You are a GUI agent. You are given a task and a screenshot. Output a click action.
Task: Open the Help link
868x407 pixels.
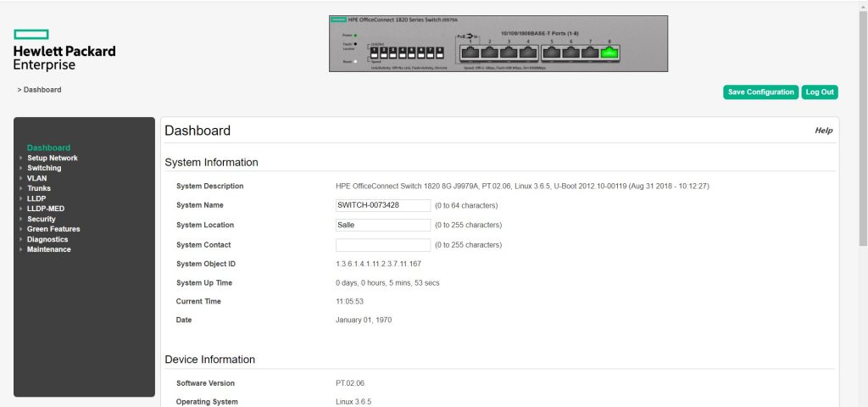(823, 131)
